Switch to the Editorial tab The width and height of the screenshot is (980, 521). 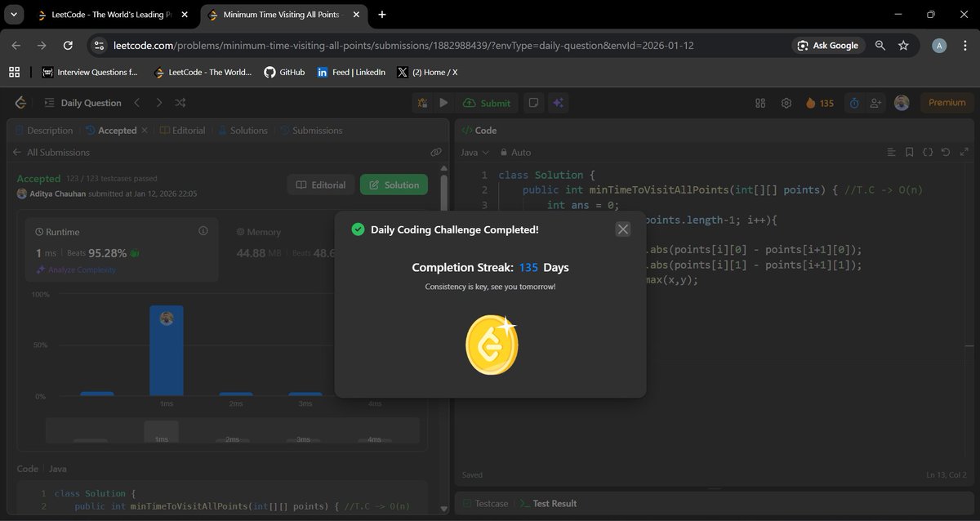pyautogui.click(x=183, y=131)
